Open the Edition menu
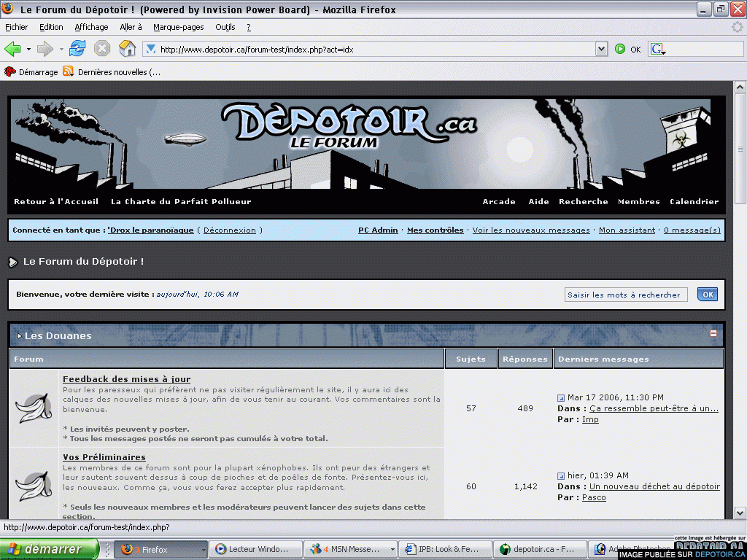747x560 pixels. tap(51, 27)
